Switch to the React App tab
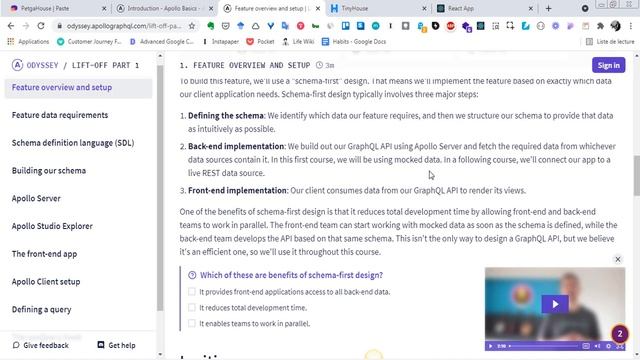 485,8
